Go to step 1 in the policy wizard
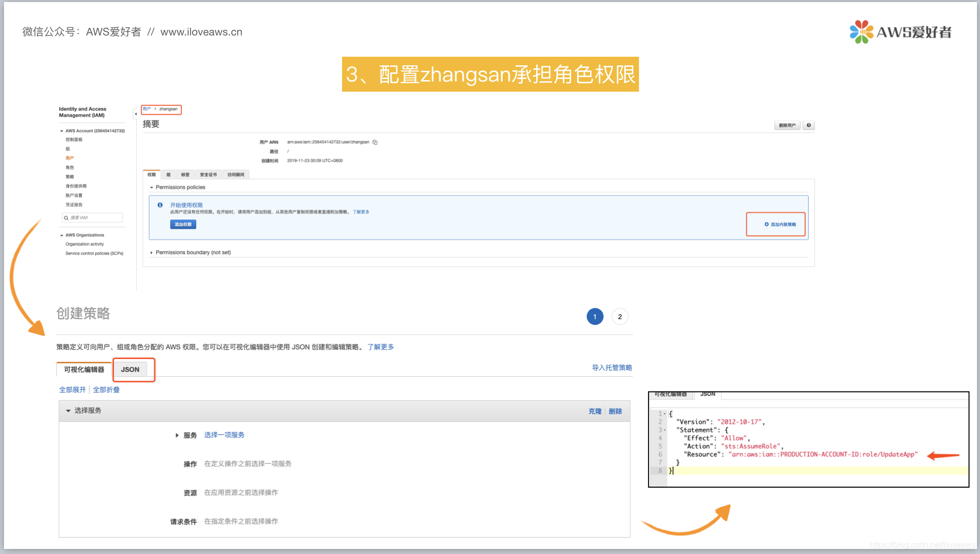This screenshot has width=980, height=554. click(x=595, y=316)
